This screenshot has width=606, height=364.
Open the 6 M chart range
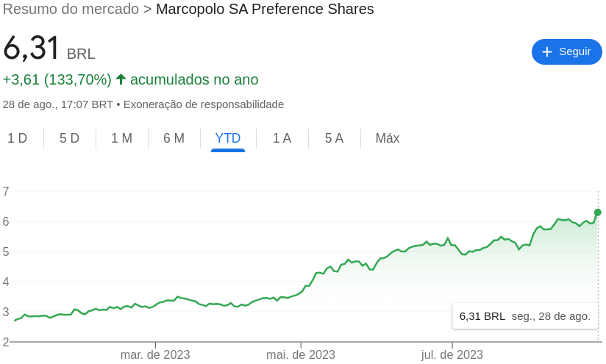[174, 138]
